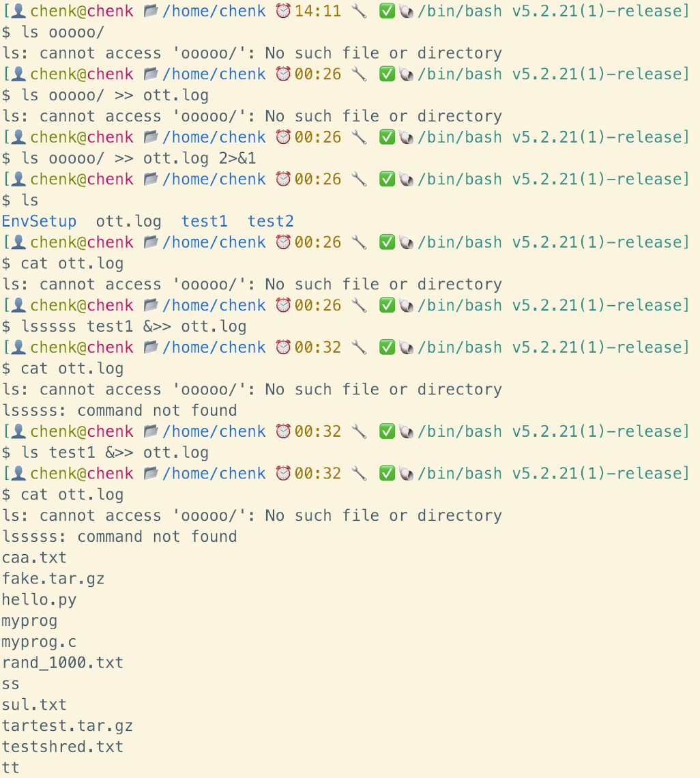Click the myprog.c file name
Screen dimensions: 700x778
39,642
